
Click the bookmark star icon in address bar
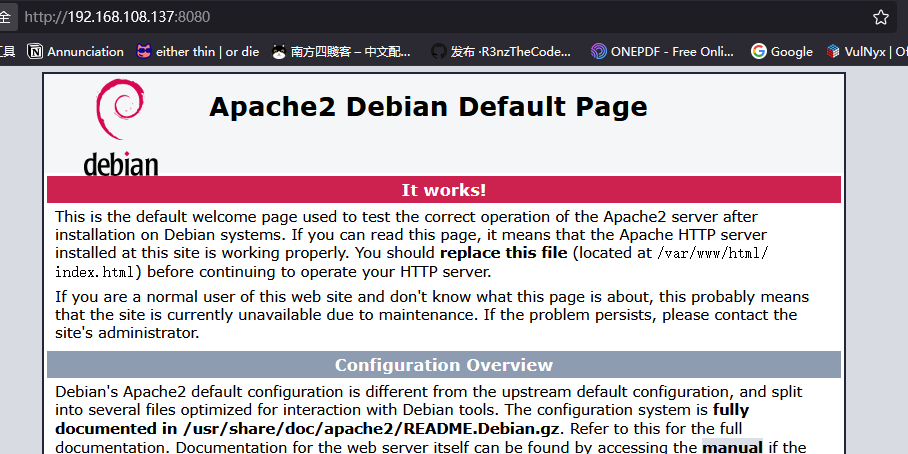click(880, 17)
